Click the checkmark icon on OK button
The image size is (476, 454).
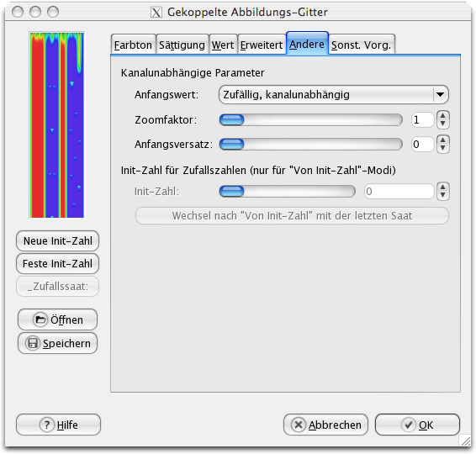click(409, 425)
